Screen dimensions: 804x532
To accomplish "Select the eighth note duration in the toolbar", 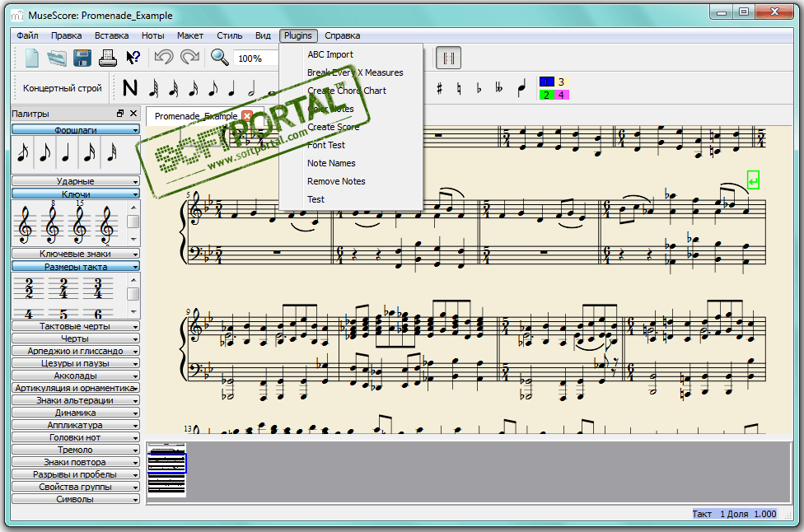I will pos(213,89).
